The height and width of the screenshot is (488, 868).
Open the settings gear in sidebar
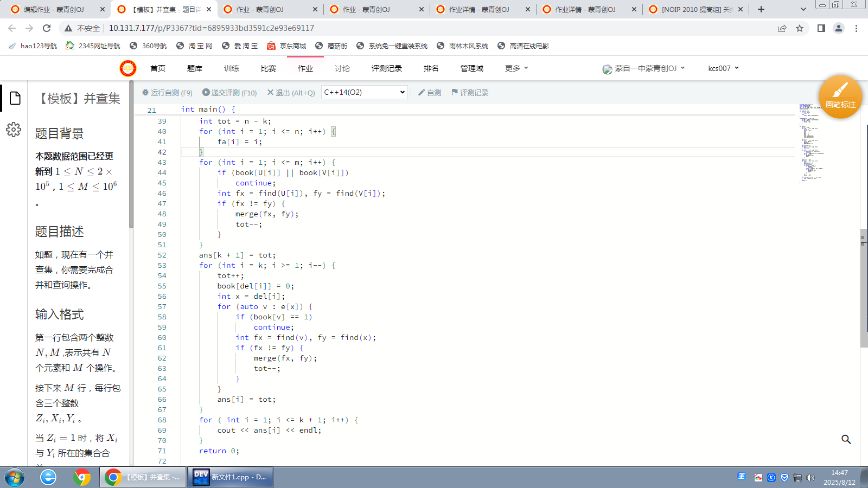[x=14, y=130]
